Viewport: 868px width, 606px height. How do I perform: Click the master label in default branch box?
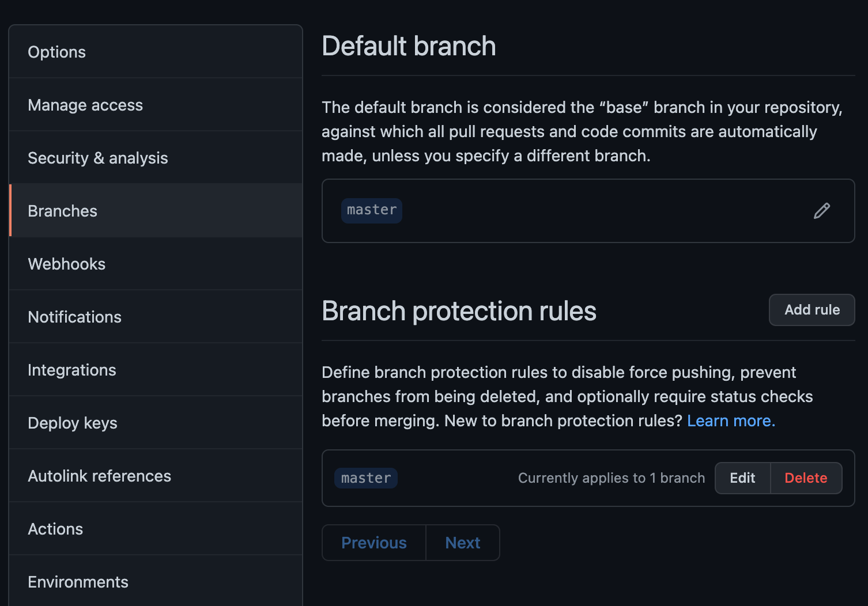point(372,210)
